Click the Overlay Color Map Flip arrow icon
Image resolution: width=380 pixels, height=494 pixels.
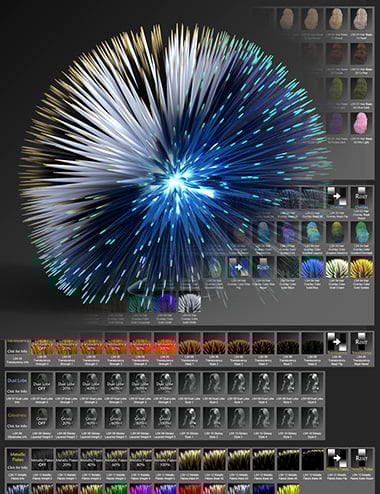pyautogui.click(x=239, y=267)
